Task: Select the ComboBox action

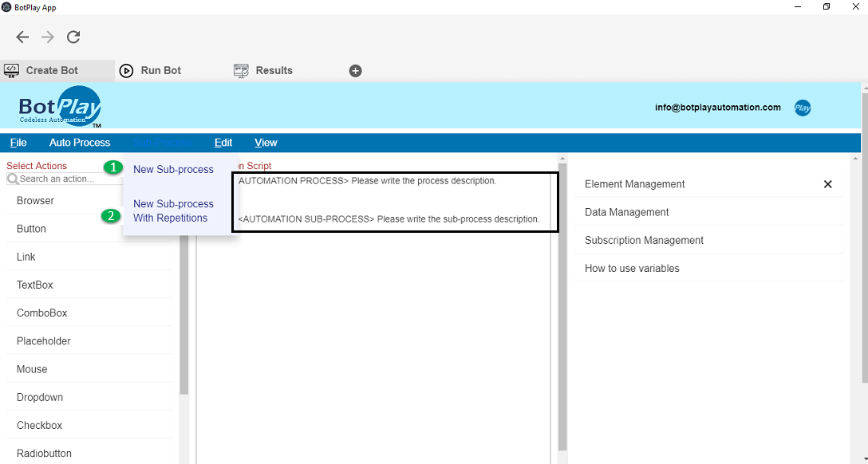Action: tap(89, 313)
